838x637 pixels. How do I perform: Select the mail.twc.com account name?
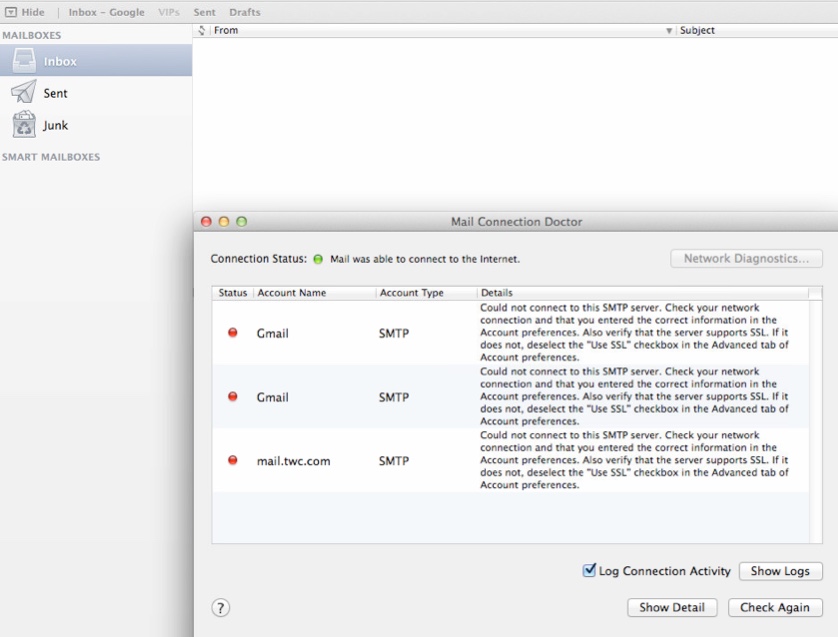[293, 461]
